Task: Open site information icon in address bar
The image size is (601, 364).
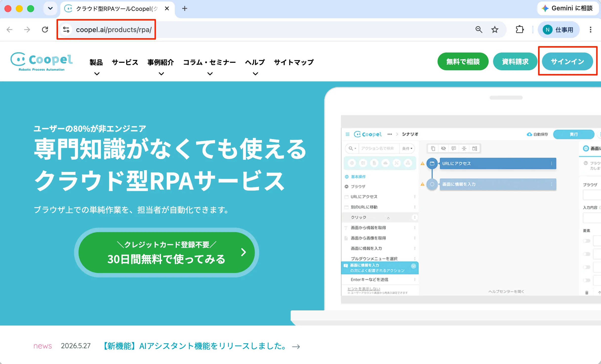Action: pyautogui.click(x=66, y=30)
